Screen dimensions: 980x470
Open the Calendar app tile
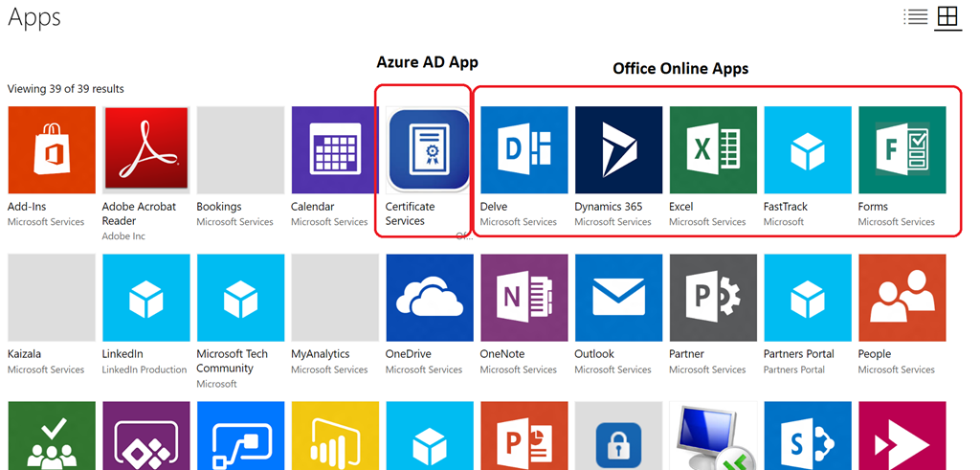(335, 149)
